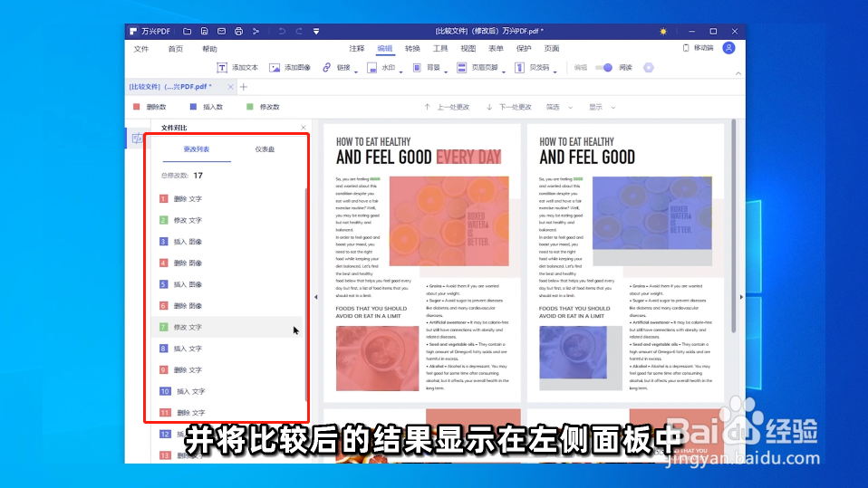Viewport: 868px width, 488px height.
Task: Switch to the 页面 ribbon tab
Action: click(x=552, y=49)
